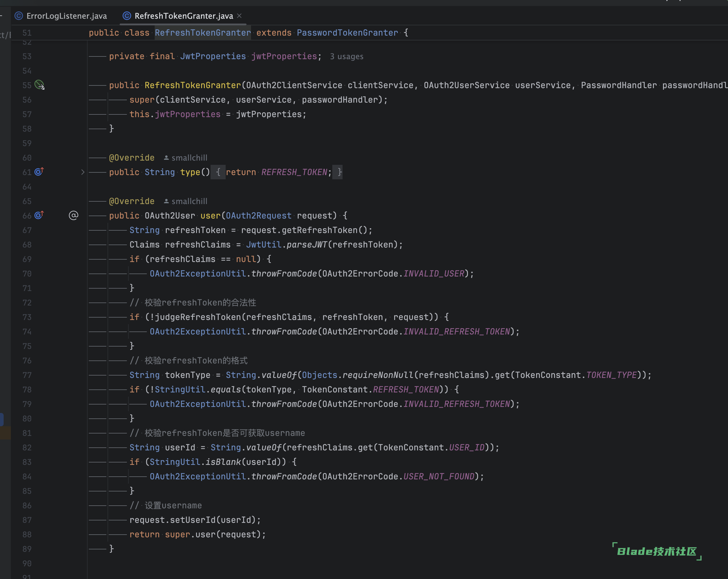Image resolution: width=728 pixels, height=579 pixels.
Task: Click the class icon on RefreshTokenGranter.java tab
Action: click(x=127, y=16)
